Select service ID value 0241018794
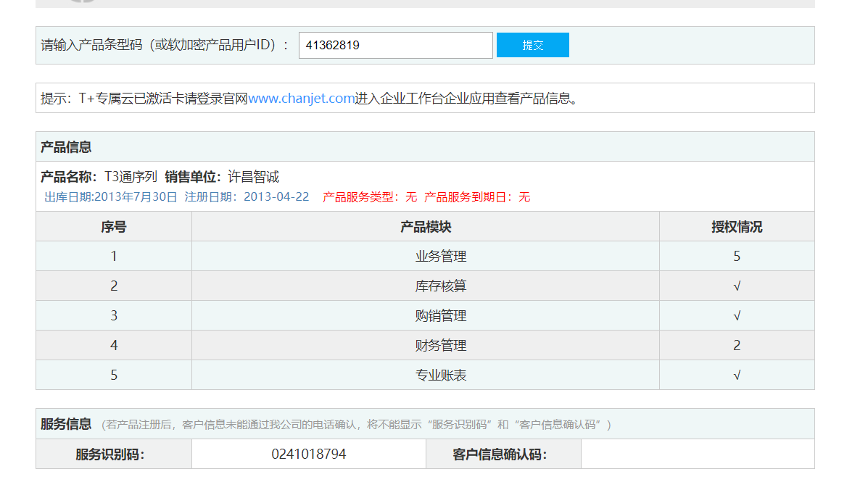Viewport: 868px width, 490px height. pos(309,454)
